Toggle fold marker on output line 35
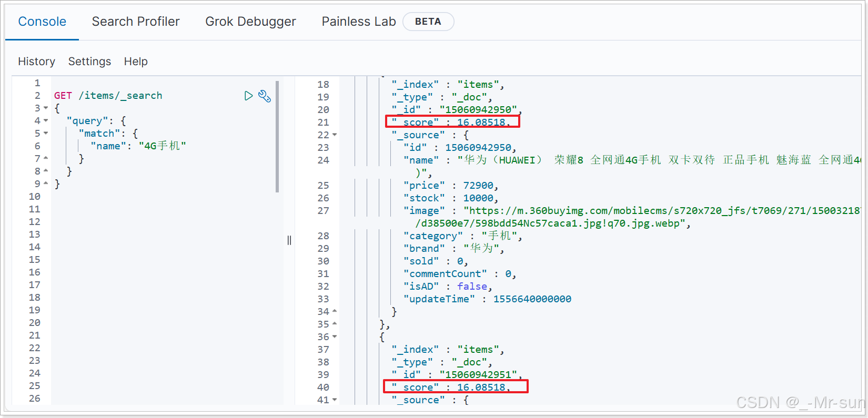 pyautogui.click(x=335, y=324)
